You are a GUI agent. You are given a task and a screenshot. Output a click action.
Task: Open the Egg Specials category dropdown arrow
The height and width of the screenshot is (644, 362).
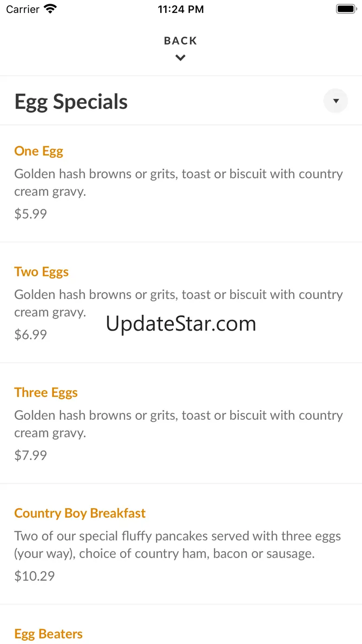(336, 101)
